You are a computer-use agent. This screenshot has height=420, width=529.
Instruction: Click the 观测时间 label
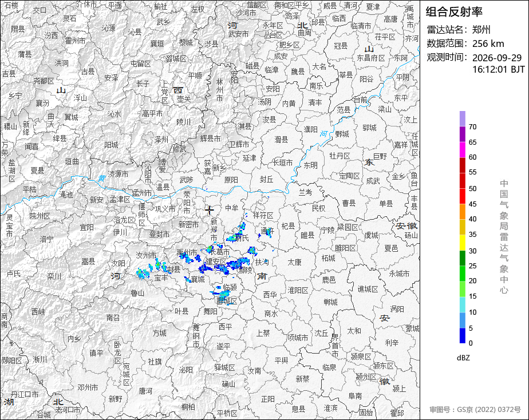coord(447,57)
